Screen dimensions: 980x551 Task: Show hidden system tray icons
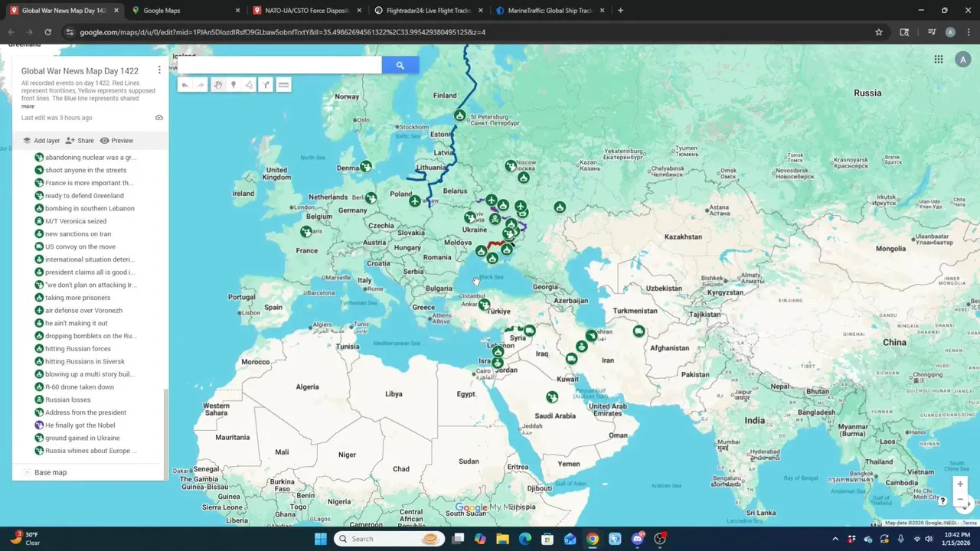point(835,539)
